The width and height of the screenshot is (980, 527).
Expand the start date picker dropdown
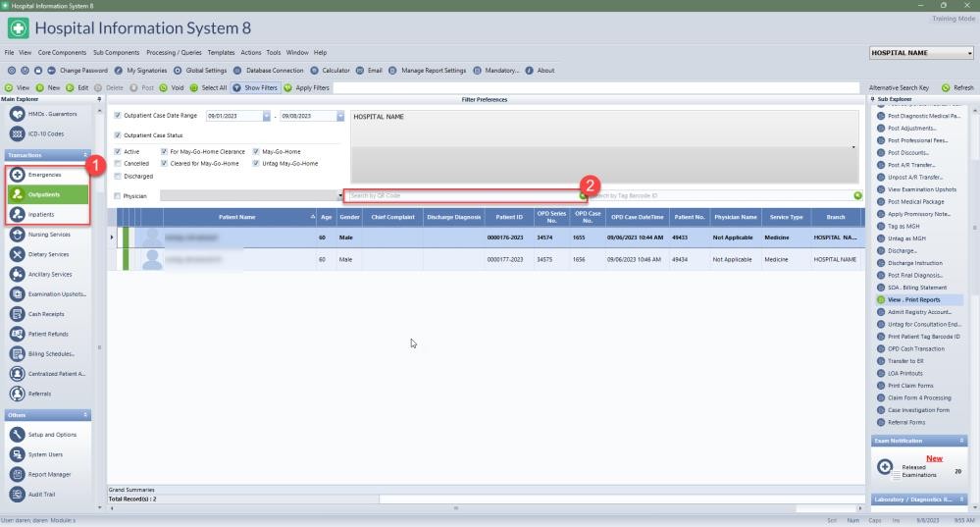(266, 116)
